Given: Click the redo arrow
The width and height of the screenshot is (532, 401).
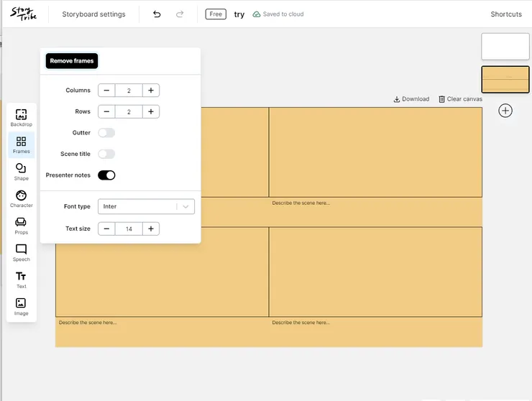Looking at the screenshot, I should 180,14.
